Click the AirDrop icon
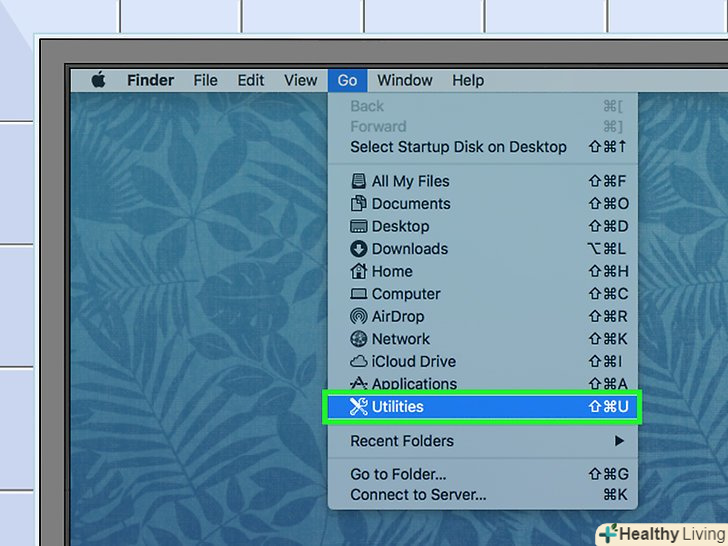Image resolution: width=728 pixels, height=546 pixels. [358, 316]
